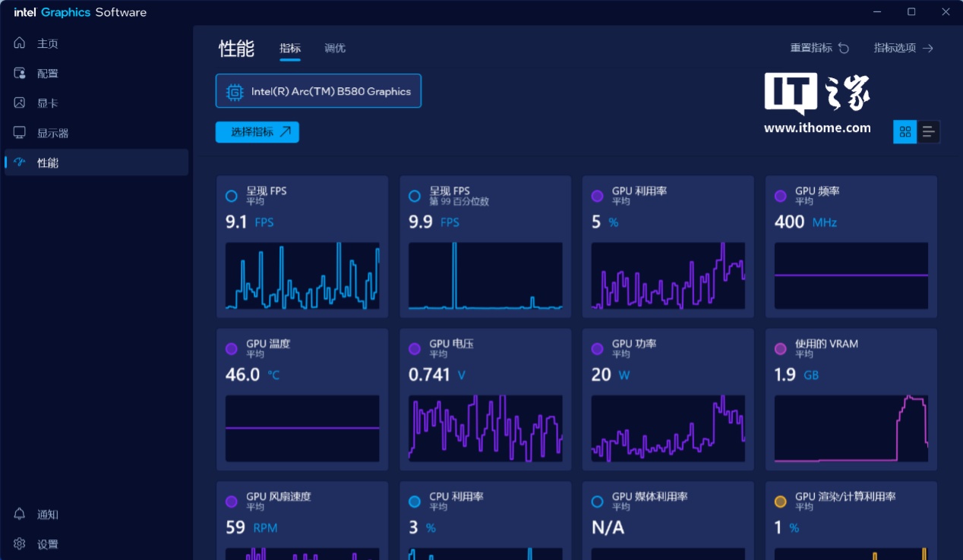Click the GPU 电压 voltage graph
Viewport: 963px width, 560px height.
click(485, 428)
